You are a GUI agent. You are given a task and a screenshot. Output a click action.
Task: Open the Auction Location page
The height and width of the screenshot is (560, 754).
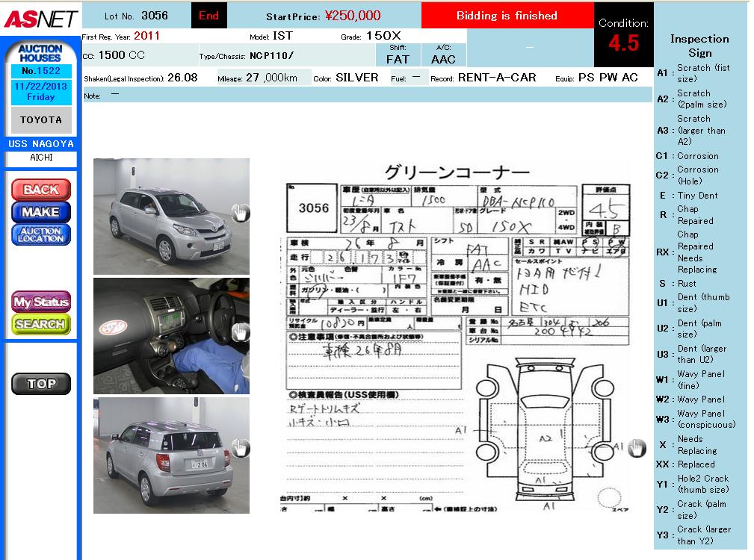coord(40,234)
